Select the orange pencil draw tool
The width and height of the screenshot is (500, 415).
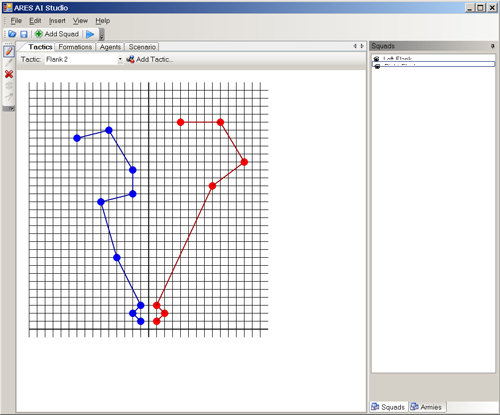[x=9, y=51]
